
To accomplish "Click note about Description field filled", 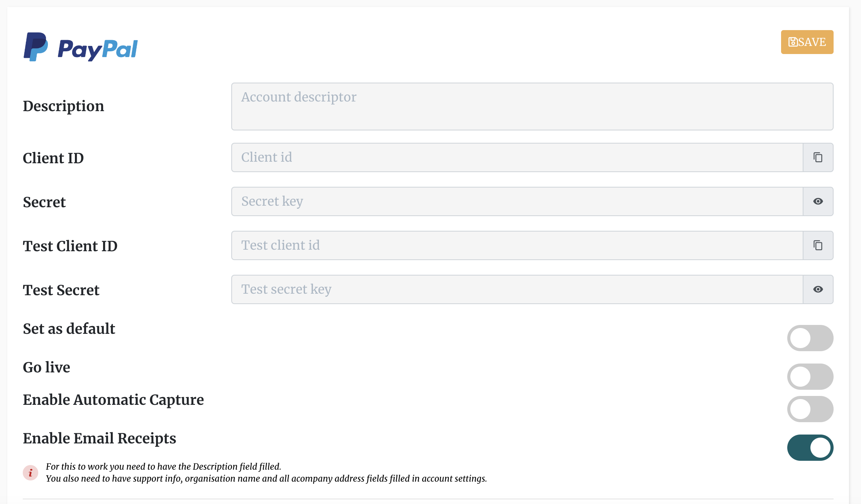I will click(163, 467).
